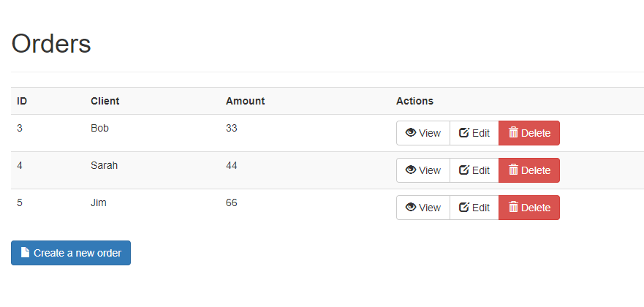
Task: Click the pencil edit icon for Jim's order
Action: (x=463, y=208)
